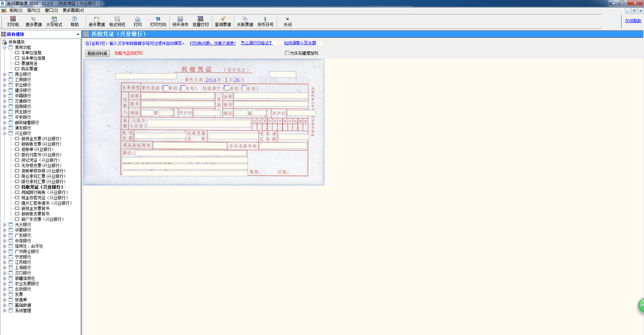Open the 怎么调打印格式 help link
This screenshot has width=644, height=335.
click(x=256, y=43)
